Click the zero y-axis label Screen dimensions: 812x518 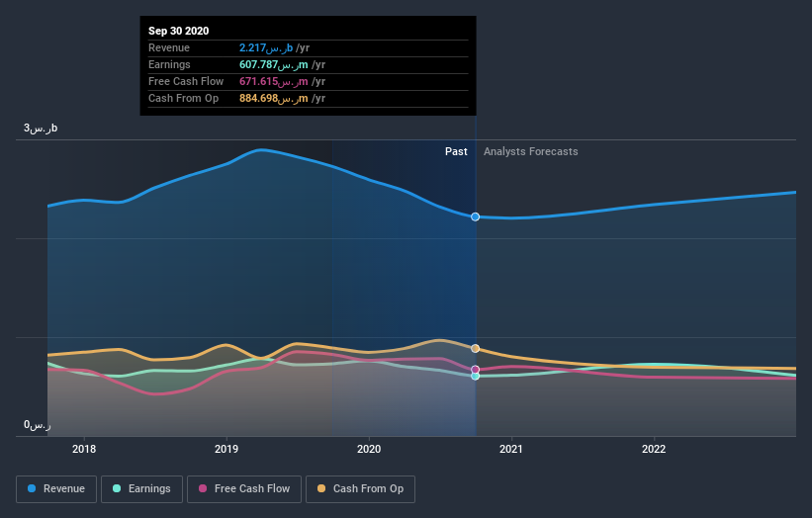38,425
